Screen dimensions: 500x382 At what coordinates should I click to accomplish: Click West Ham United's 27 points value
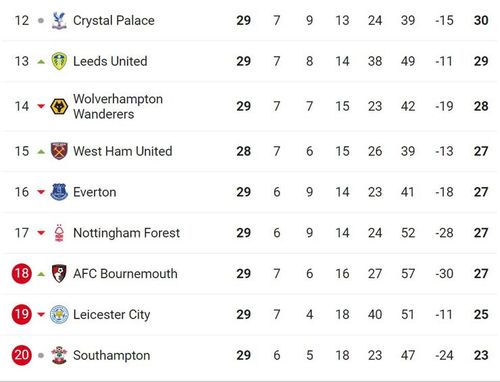[x=481, y=151]
